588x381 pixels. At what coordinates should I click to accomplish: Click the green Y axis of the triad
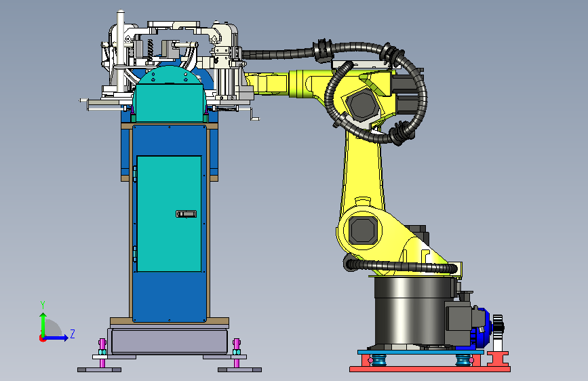coord(43,324)
